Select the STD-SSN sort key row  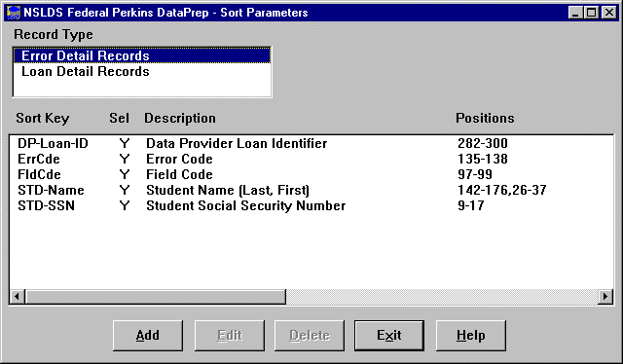click(x=311, y=205)
